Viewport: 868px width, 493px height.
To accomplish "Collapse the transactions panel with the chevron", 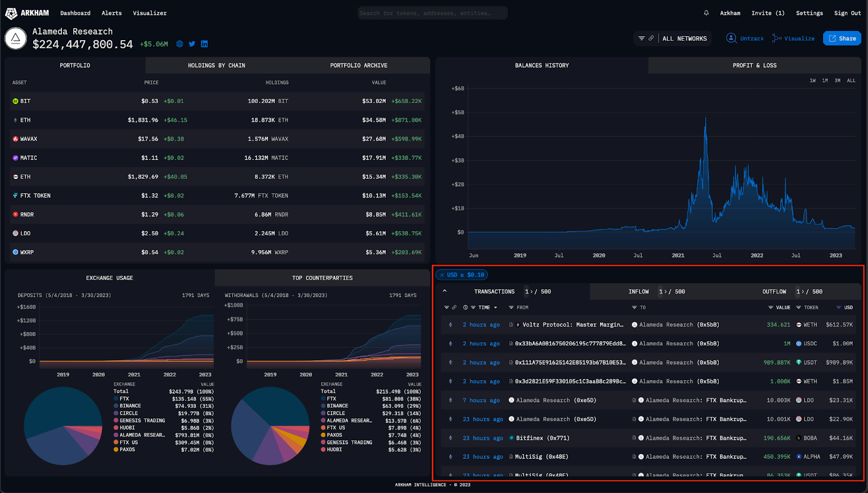I will 445,291.
